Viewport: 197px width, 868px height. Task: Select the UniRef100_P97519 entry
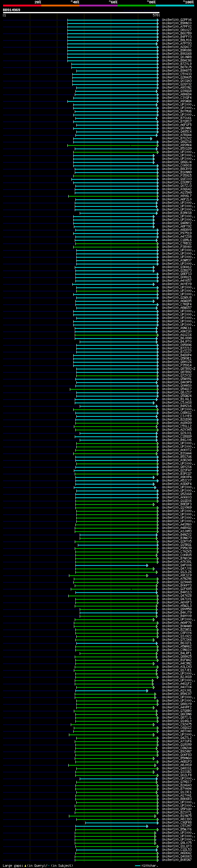[177, 233]
